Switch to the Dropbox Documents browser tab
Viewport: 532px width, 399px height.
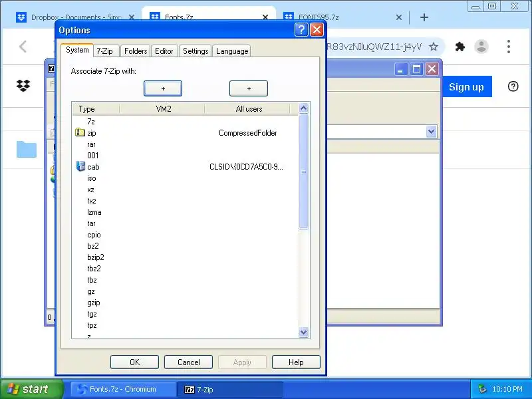75,17
